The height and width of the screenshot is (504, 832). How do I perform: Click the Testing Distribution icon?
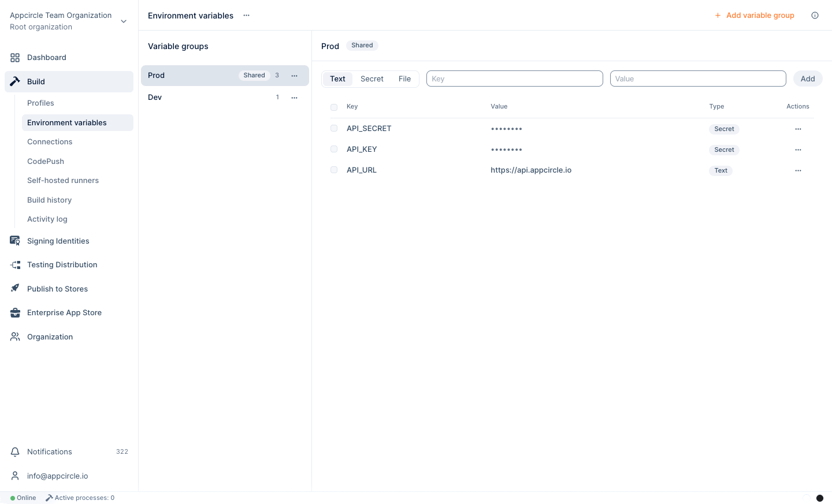[x=15, y=265]
